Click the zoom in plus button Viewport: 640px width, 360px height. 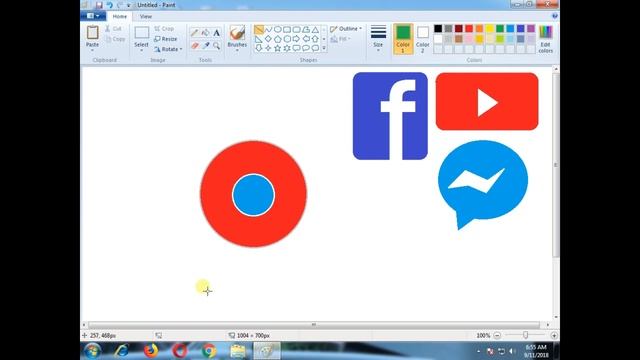pyautogui.click(x=554, y=336)
